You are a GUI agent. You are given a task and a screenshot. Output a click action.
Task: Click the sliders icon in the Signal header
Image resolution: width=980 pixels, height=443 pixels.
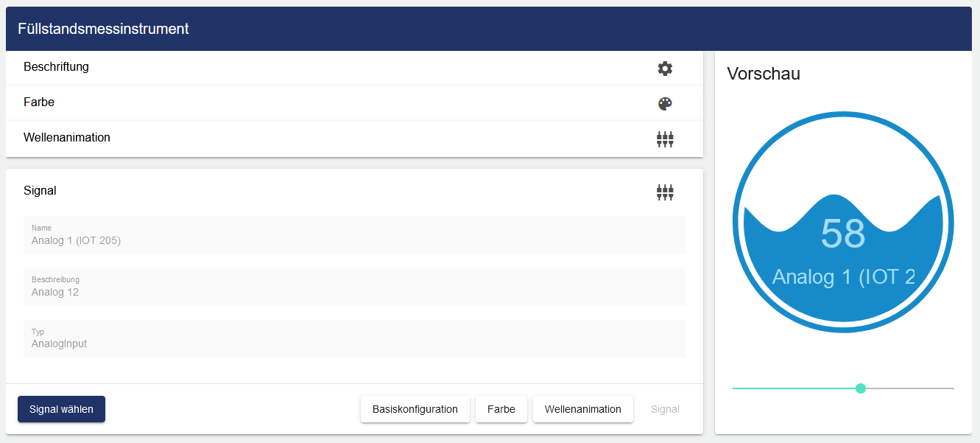click(665, 192)
